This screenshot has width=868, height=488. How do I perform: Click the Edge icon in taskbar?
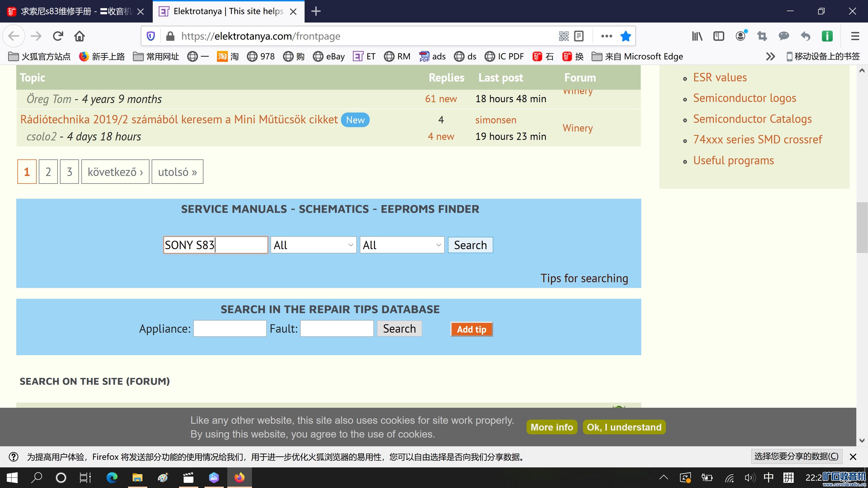coord(112,477)
